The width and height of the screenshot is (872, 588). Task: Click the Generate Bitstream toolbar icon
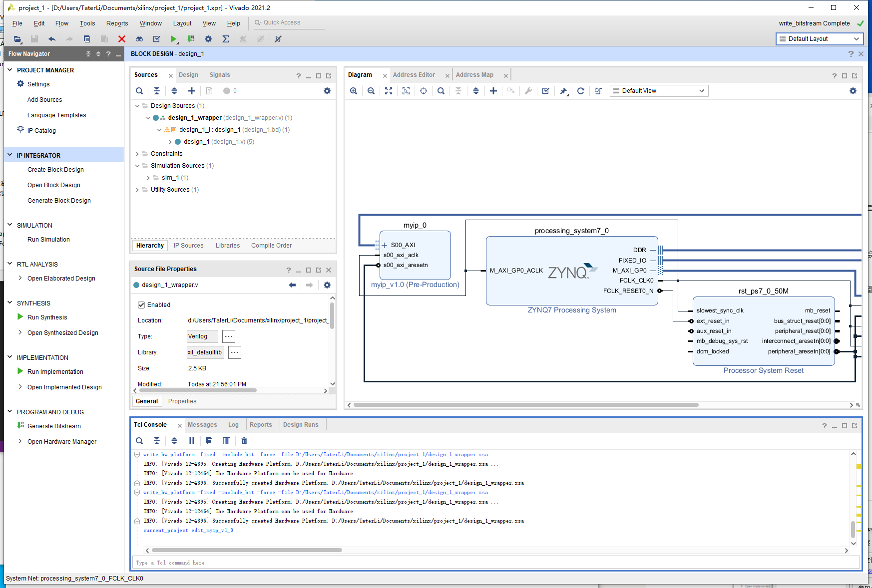tap(191, 39)
